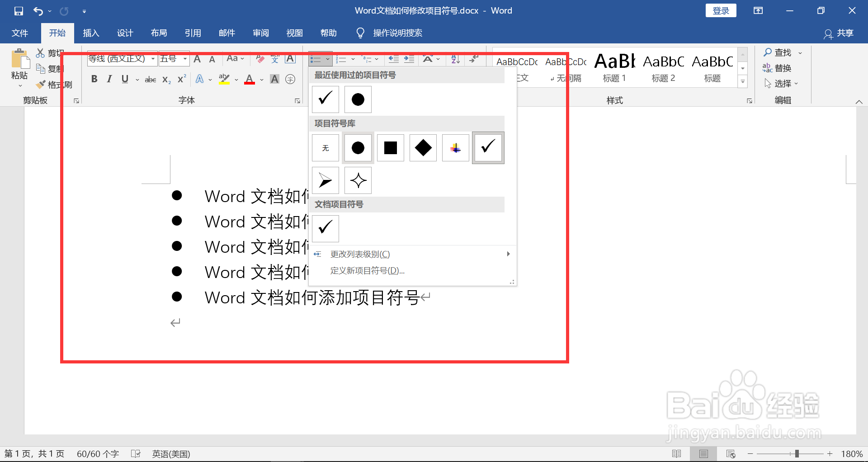Open 更改列表级别 submenu
Viewport: 868px width, 462px height.
(x=412, y=254)
